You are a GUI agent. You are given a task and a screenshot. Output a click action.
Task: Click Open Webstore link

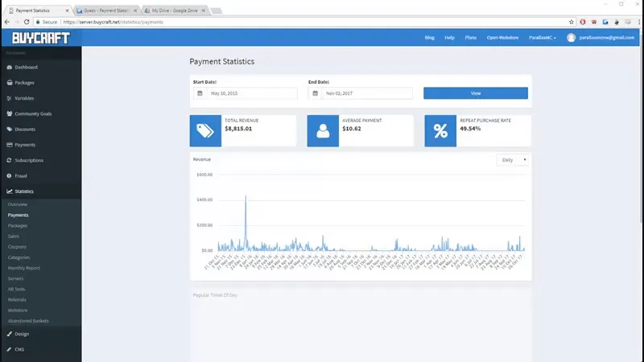tap(502, 38)
